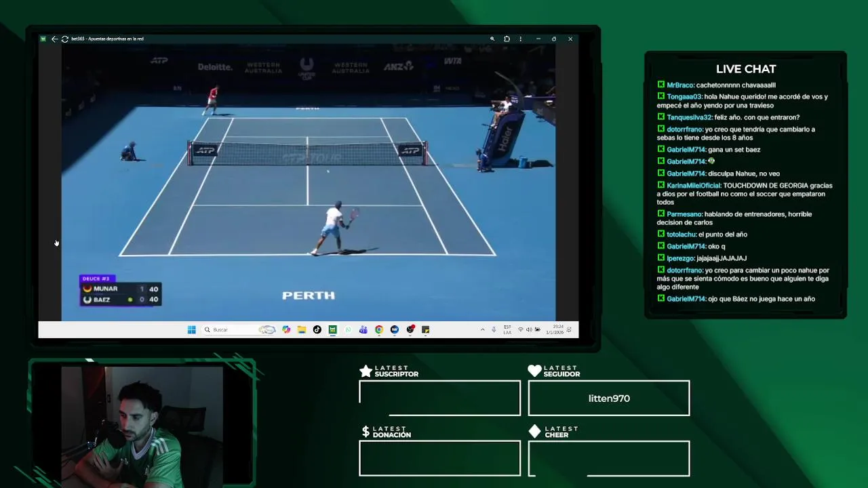Viewport: 868px width, 488px height.
Task: Open the notifications bell on taskbar
Action: (x=570, y=329)
